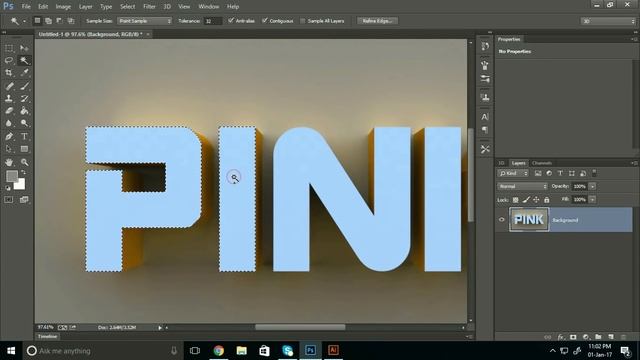Open the Layers panel flyout menu
Image resolution: width=640 pixels, height=360 pixels.
pyautogui.click(x=634, y=163)
